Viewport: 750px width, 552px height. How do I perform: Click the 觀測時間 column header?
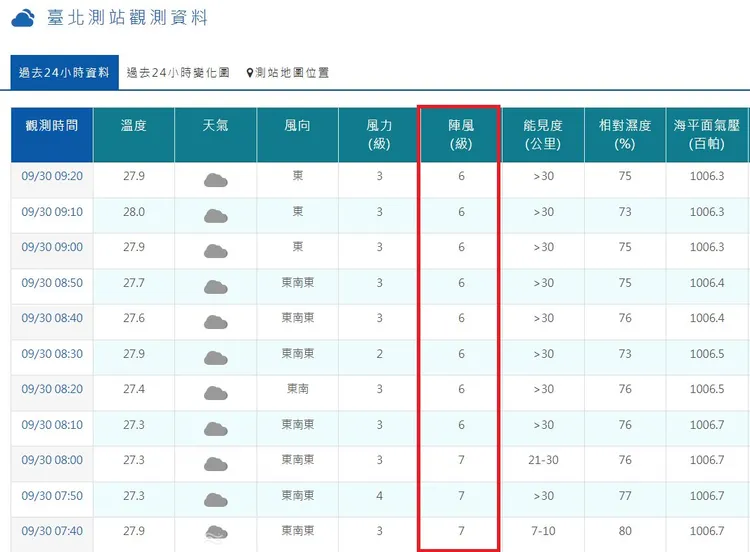(52, 135)
